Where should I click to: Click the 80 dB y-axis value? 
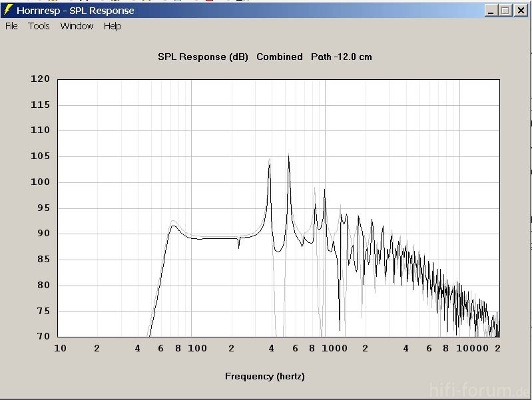click(43, 285)
